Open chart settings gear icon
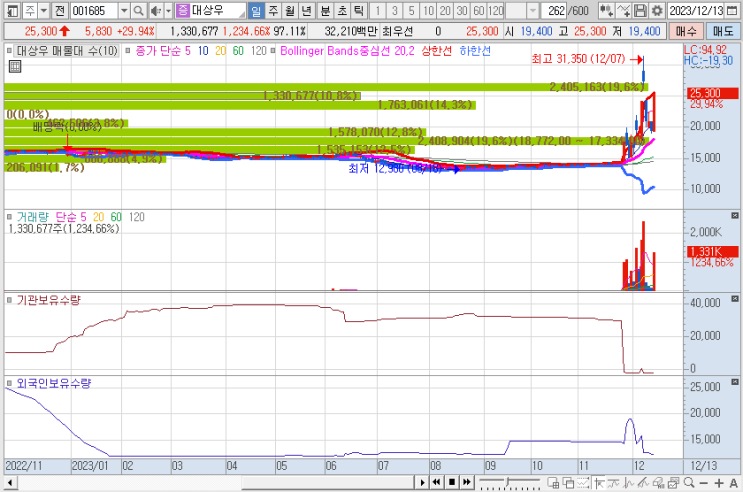 point(657,10)
